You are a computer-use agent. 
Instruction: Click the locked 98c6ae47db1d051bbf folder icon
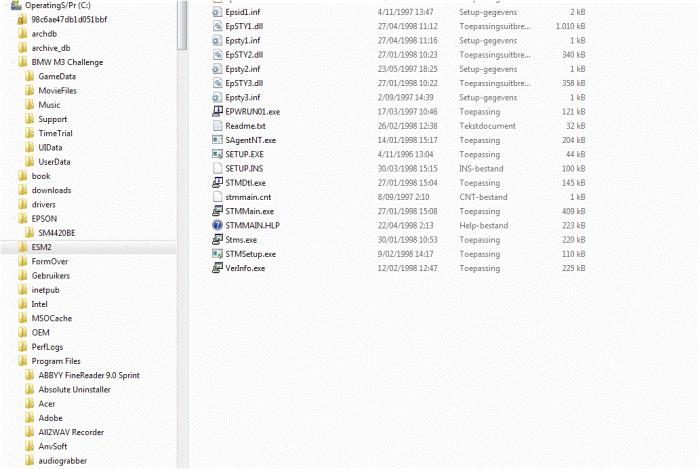(x=22, y=20)
